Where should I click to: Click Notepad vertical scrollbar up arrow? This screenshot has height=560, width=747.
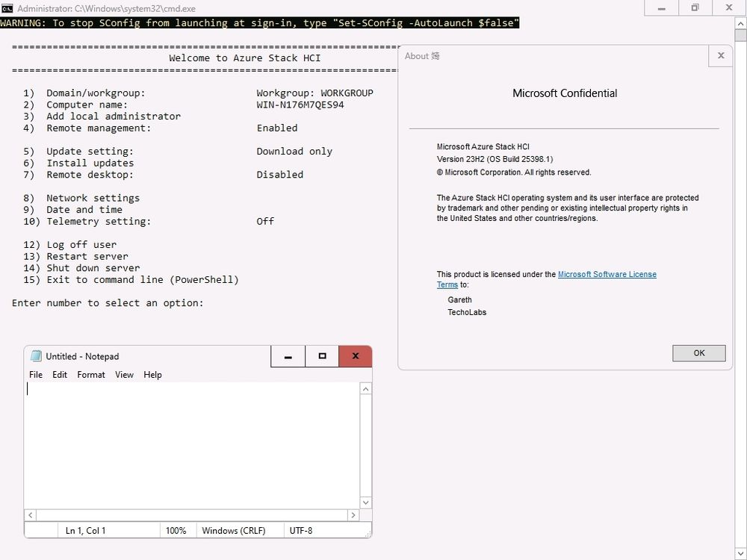pyautogui.click(x=366, y=389)
